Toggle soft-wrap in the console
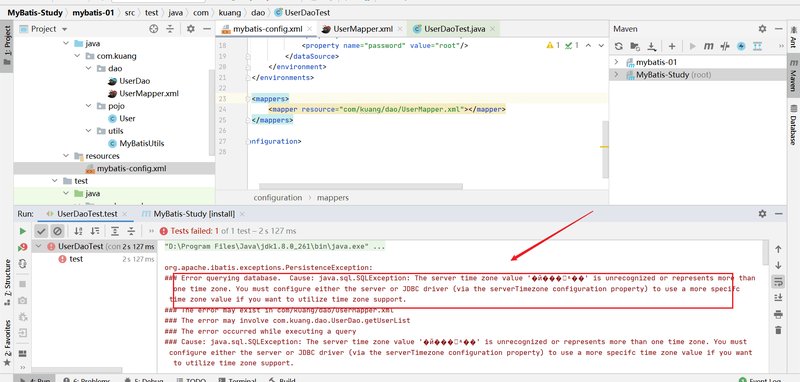 coord(778,281)
